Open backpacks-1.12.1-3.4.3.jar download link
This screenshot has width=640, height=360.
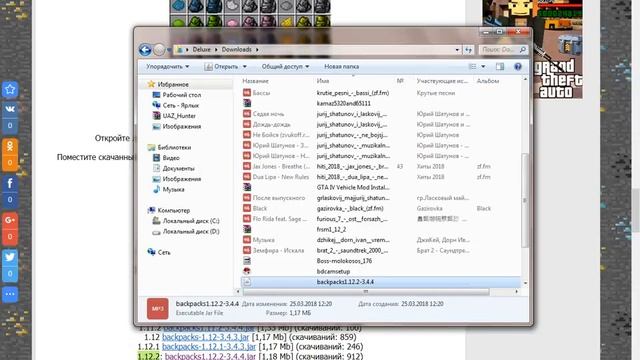click(209, 347)
